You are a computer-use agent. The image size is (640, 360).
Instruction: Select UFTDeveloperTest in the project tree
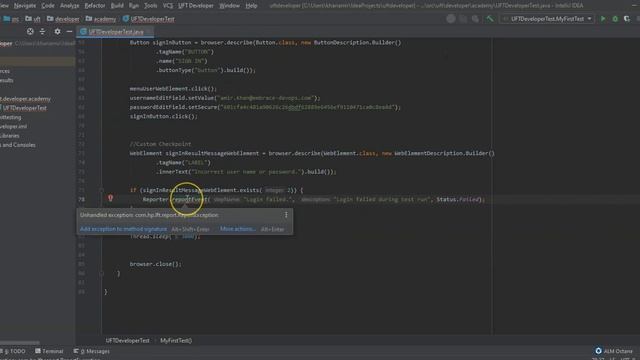[24, 108]
